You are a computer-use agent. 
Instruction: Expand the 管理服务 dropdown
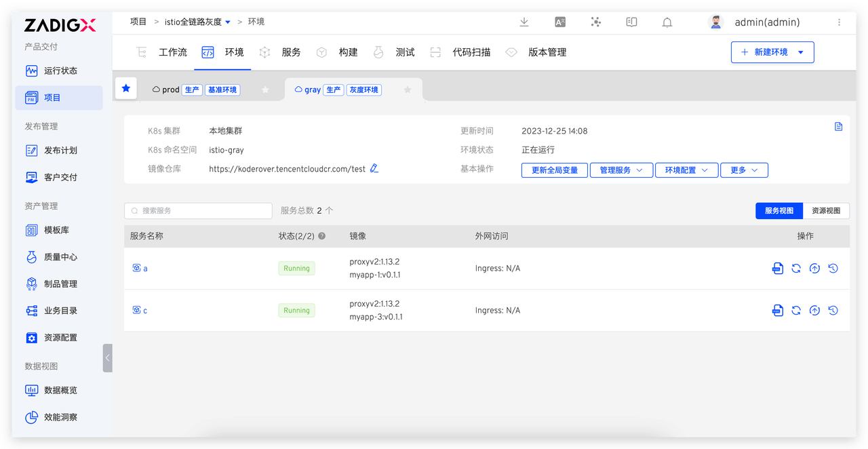click(621, 170)
